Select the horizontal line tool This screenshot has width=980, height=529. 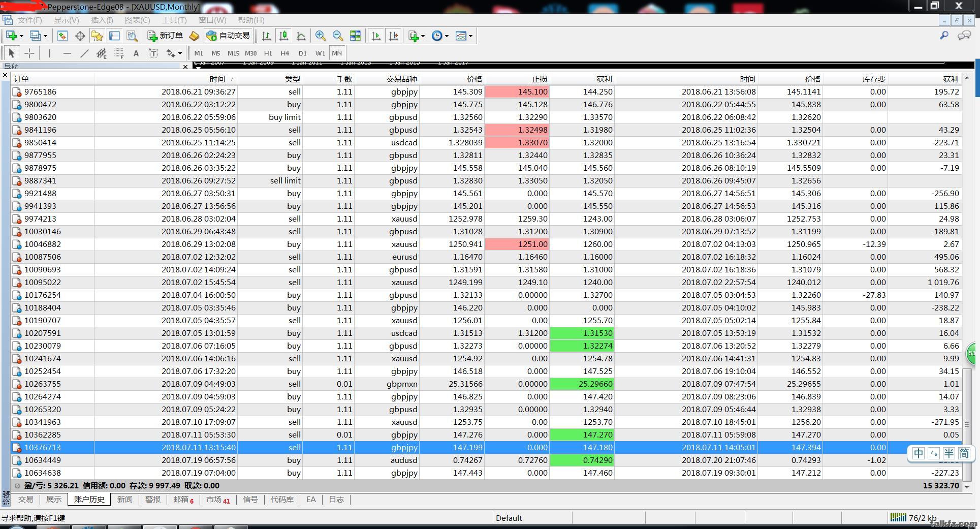67,53
